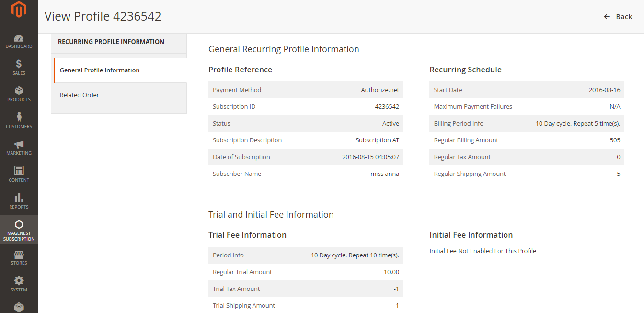
Task: Open the Sales dollar icon
Action: [19, 64]
